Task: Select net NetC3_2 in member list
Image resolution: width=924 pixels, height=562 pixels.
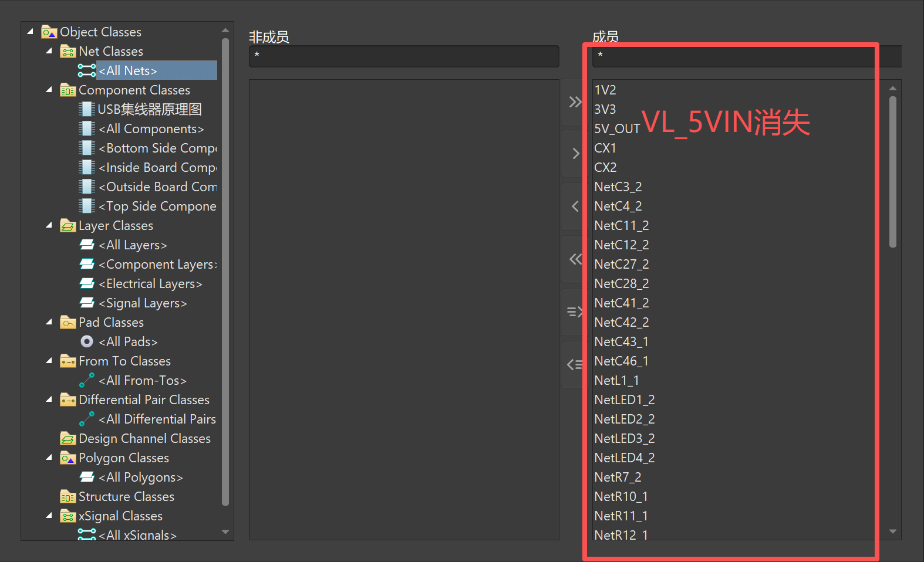Action: 618,187
